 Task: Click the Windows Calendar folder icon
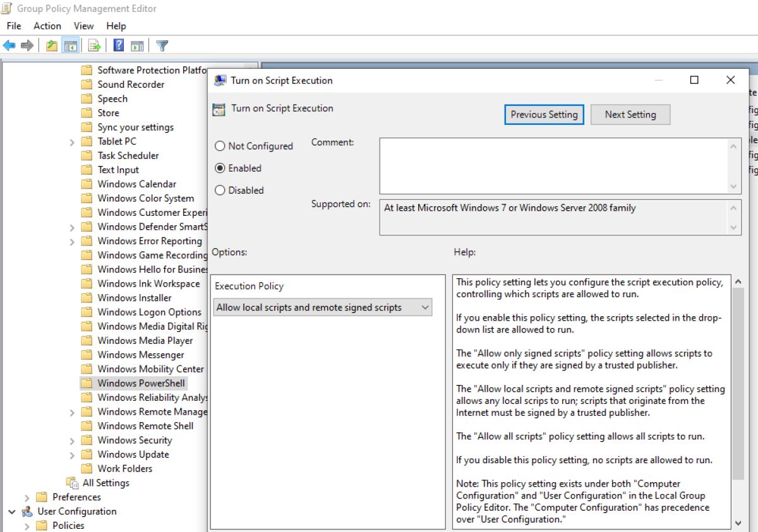(87, 184)
